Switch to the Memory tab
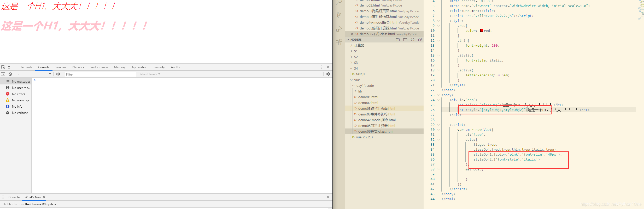This screenshot has width=644, height=209. click(120, 67)
